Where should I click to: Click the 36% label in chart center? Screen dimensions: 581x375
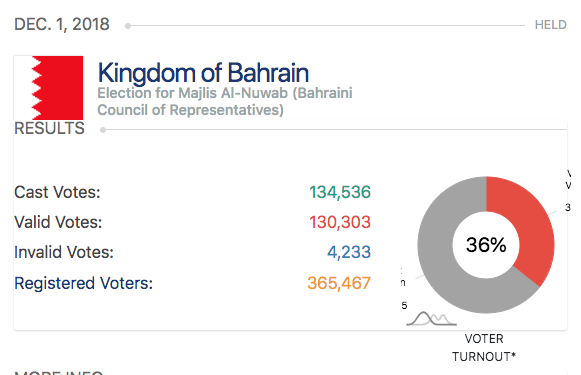pos(486,245)
